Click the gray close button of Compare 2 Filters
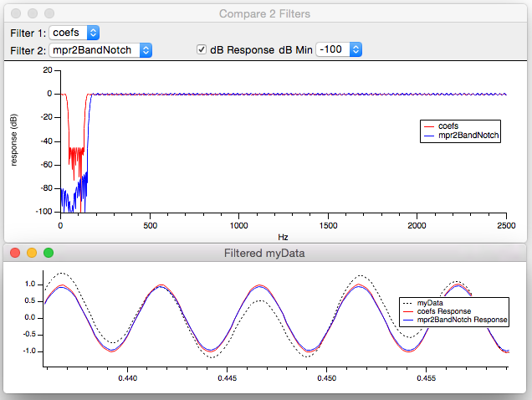 pyautogui.click(x=16, y=13)
